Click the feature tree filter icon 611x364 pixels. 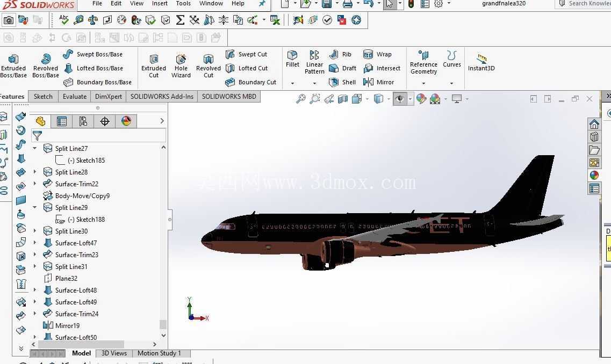point(37,135)
